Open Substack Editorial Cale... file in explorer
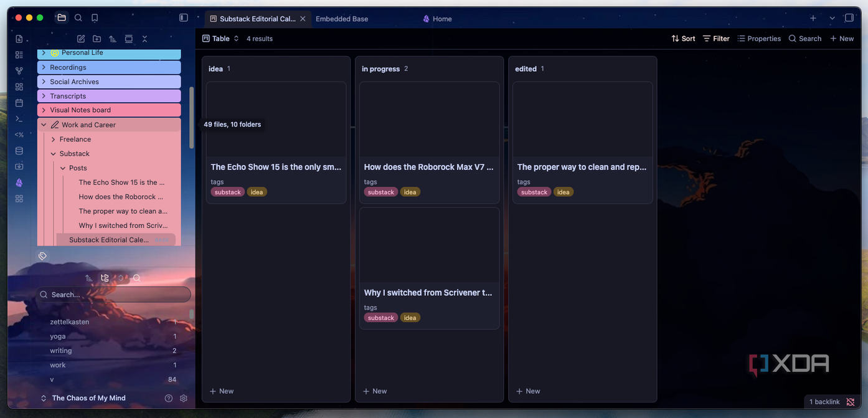This screenshot has width=868, height=418. tap(116, 240)
